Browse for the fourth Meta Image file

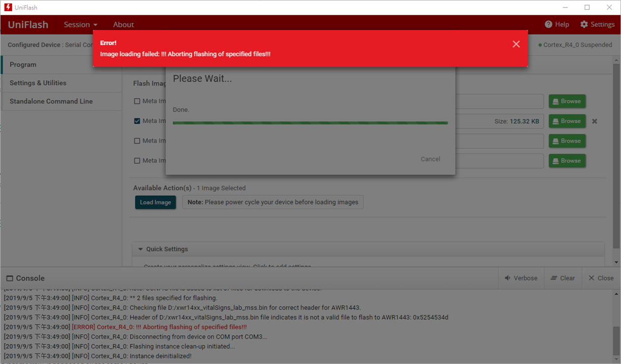[x=567, y=161]
